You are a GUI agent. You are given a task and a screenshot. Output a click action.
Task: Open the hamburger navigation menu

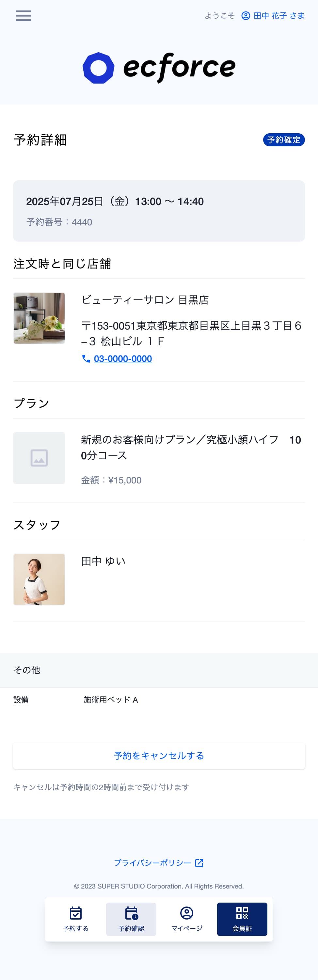tap(23, 16)
